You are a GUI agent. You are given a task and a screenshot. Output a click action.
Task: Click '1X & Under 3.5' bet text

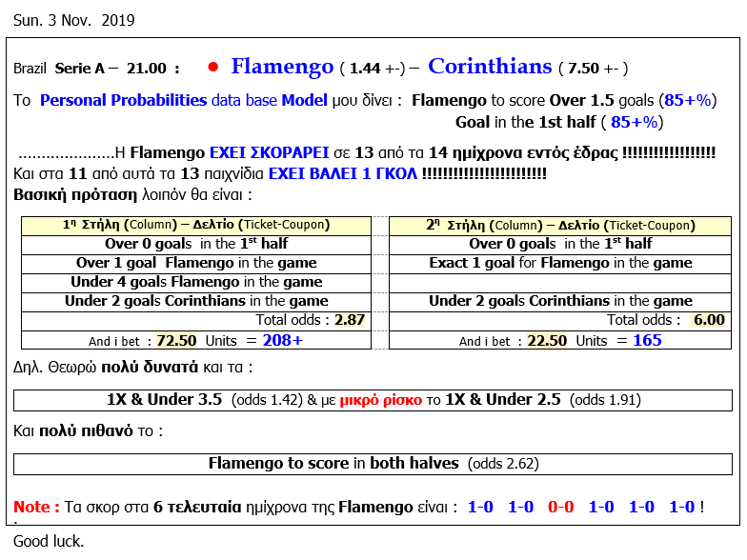point(164,400)
